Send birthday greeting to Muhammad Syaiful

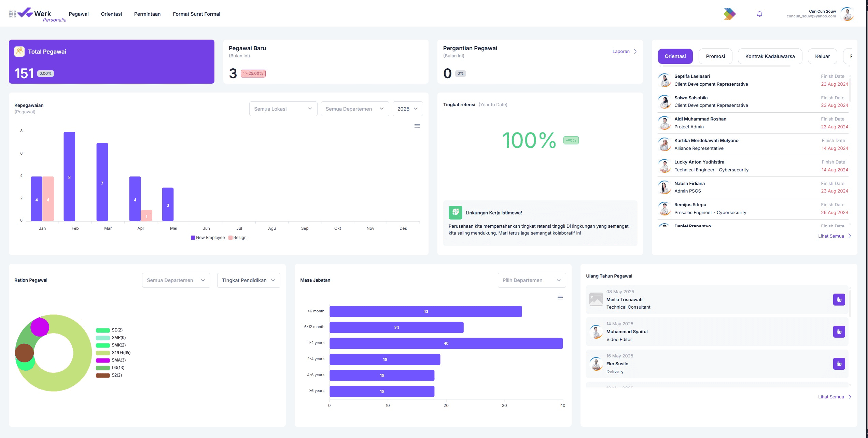point(839,331)
